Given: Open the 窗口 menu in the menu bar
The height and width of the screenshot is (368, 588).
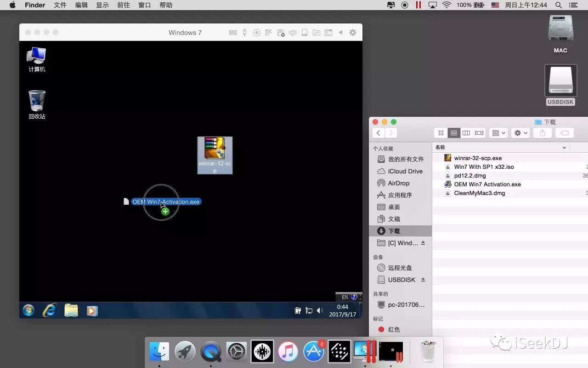Looking at the screenshot, I should [145, 5].
